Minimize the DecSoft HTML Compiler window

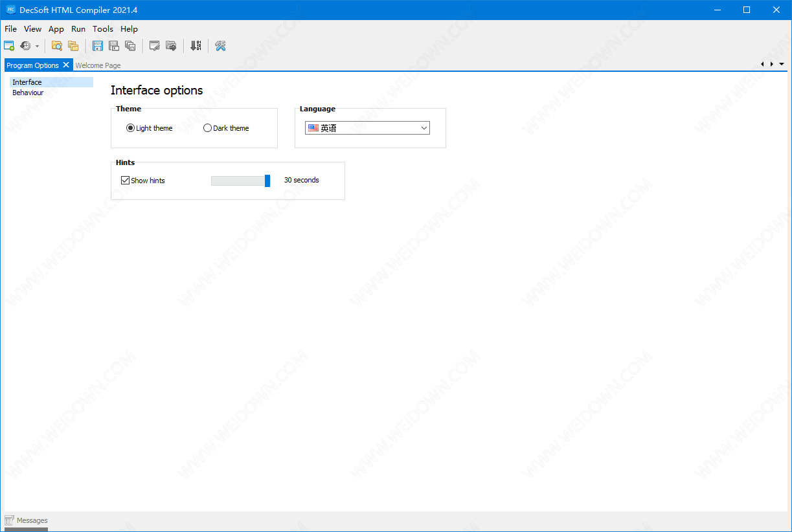tap(717, 10)
